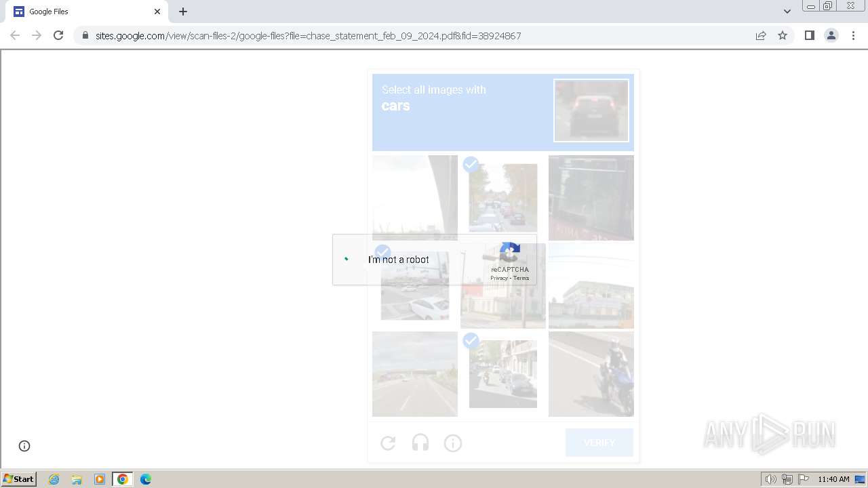The image size is (868, 488).
Task: Open a new browser tab
Action: 183,12
